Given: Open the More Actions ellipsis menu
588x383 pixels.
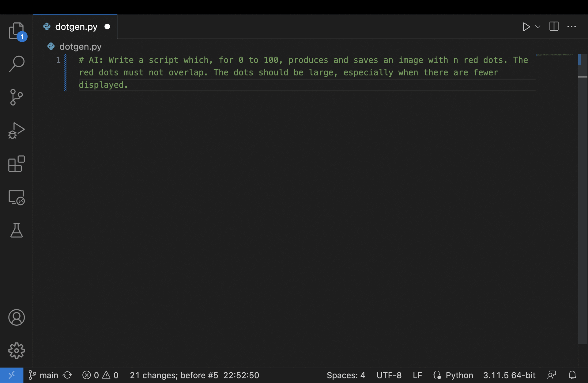Looking at the screenshot, I should click(x=571, y=27).
